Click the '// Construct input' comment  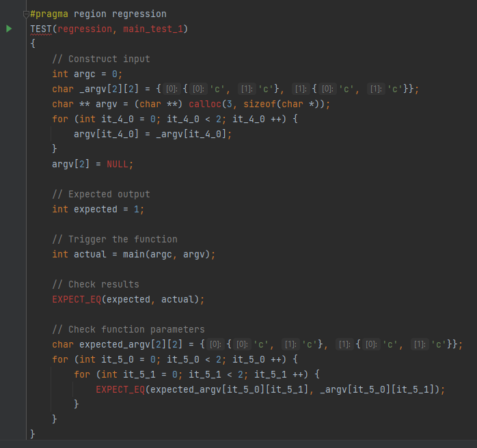[x=100, y=59]
